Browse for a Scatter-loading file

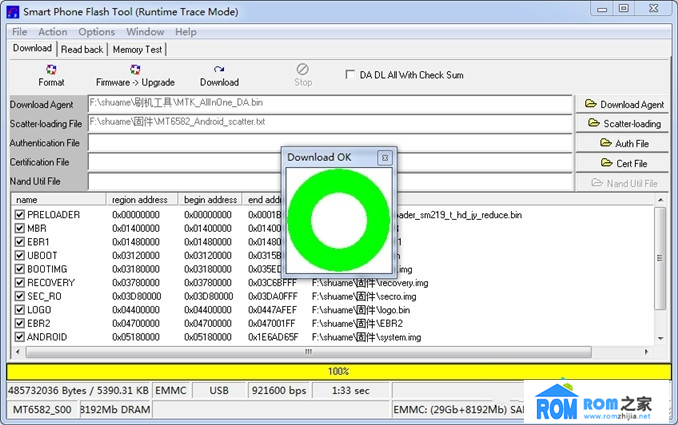[x=625, y=124]
